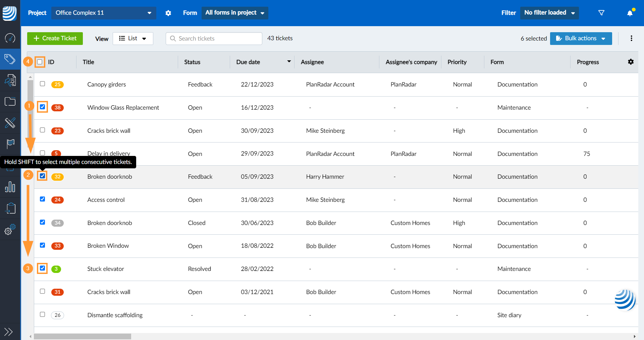Open the Stuck elevator ticket

tap(105, 269)
